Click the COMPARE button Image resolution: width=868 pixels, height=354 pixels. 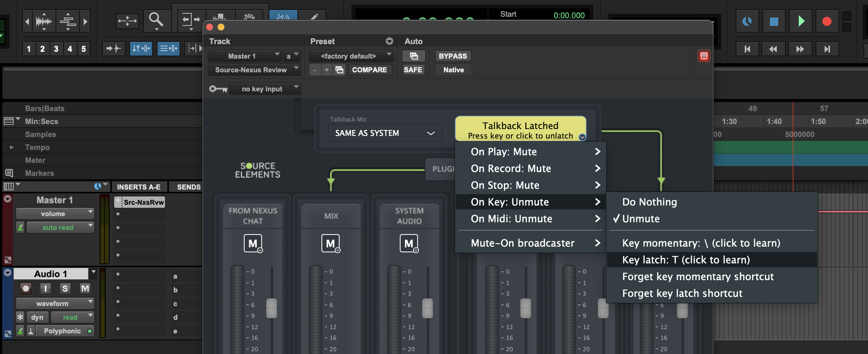[x=369, y=70]
